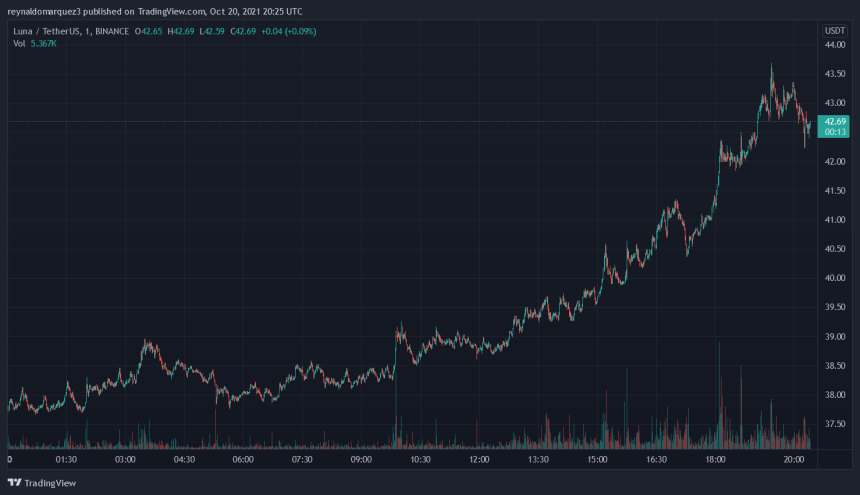Select the 20:00 time axis label
The height and width of the screenshot is (495, 860).
click(x=796, y=460)
